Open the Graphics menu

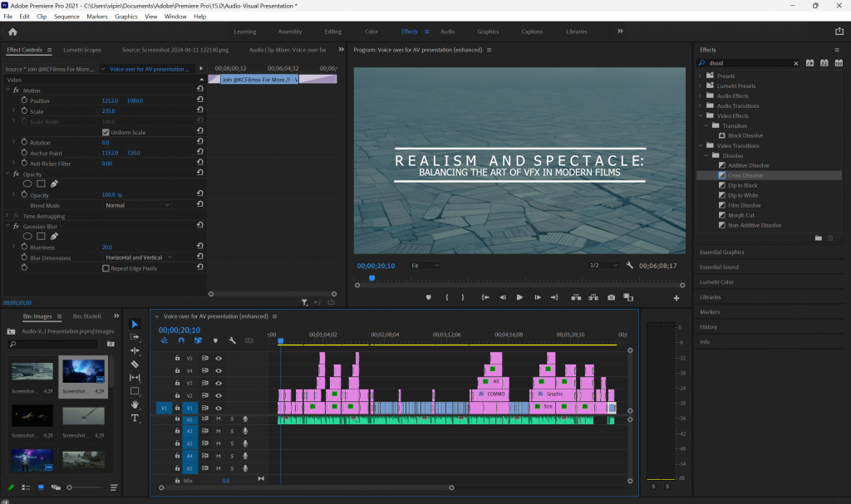tap(126, 17)
